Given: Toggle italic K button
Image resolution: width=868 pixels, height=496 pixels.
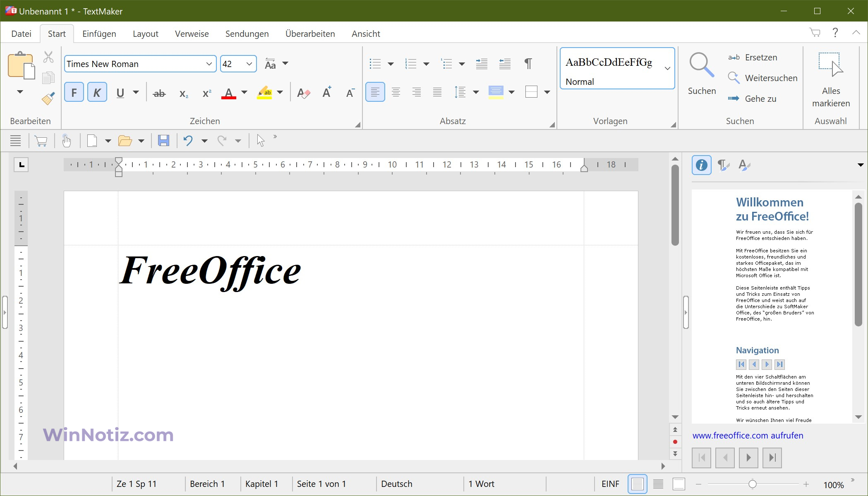Looking at the screenshot, I should click(x=97, y=92).
